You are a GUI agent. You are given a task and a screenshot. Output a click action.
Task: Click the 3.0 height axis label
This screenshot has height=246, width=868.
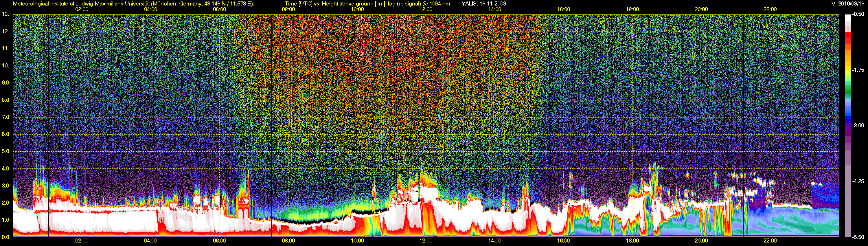[x=5, y=186]
